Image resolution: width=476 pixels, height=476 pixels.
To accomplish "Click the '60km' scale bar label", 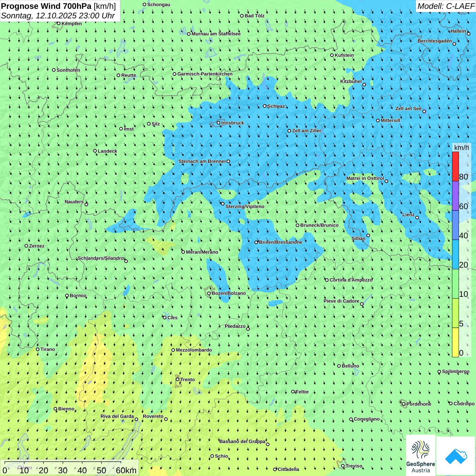I will click(x=126, y=471).
